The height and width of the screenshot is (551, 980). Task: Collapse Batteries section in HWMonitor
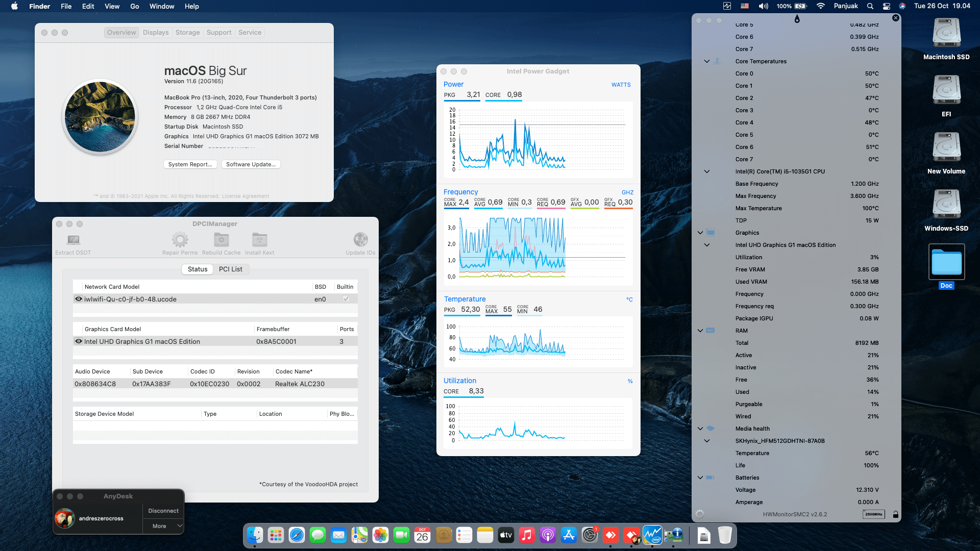pos(700,478)
